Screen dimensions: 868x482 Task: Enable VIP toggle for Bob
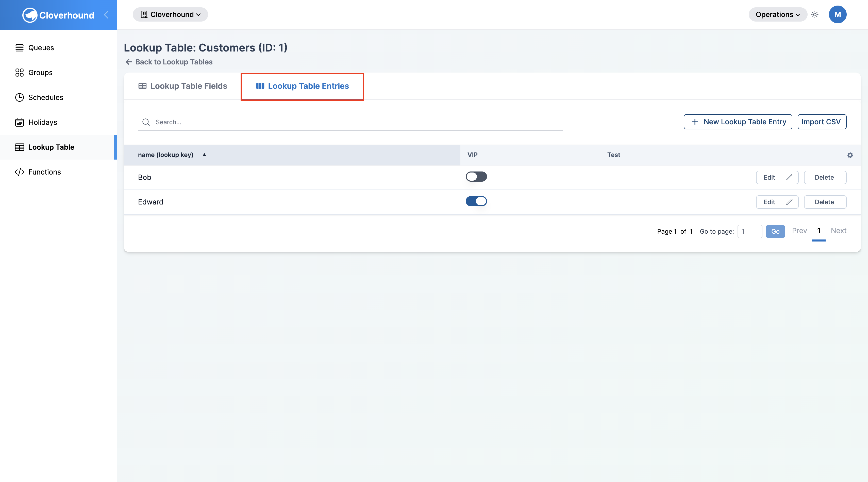click(x=476, y=177)
